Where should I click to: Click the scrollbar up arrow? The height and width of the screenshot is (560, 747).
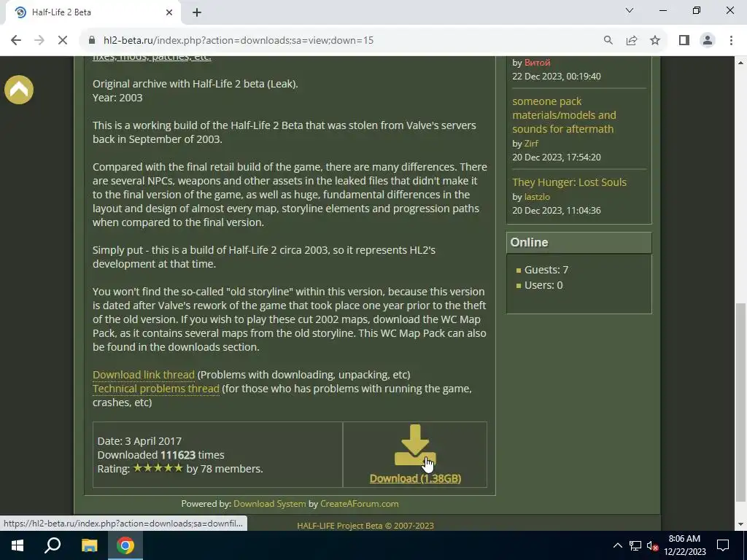tap(741, 63)
